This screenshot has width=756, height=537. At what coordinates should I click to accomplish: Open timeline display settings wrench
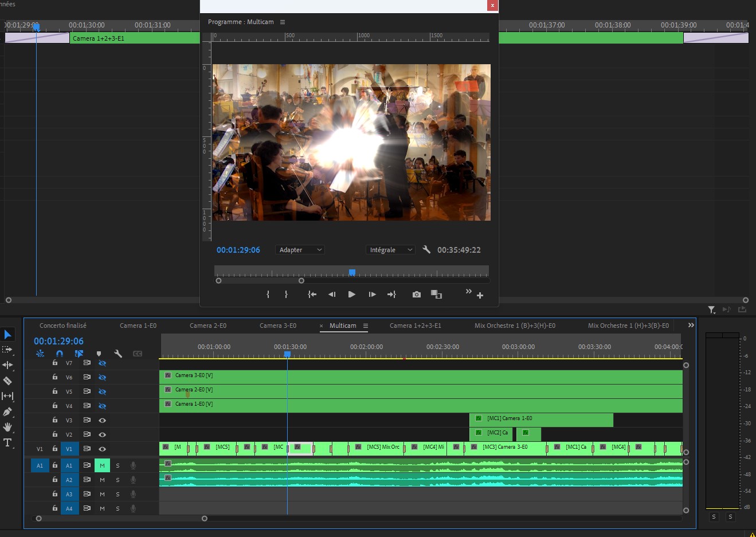(x=118, y=354)
